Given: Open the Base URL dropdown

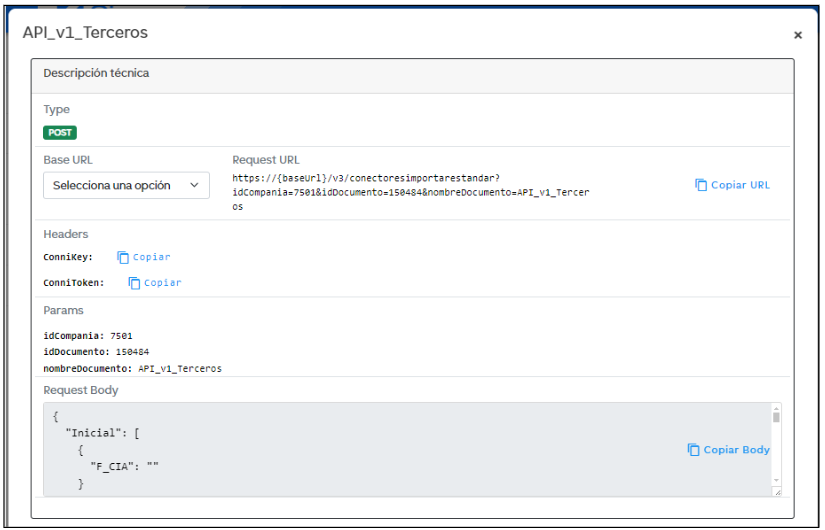Looking at the screenshot, I should [x=126, y=185].
